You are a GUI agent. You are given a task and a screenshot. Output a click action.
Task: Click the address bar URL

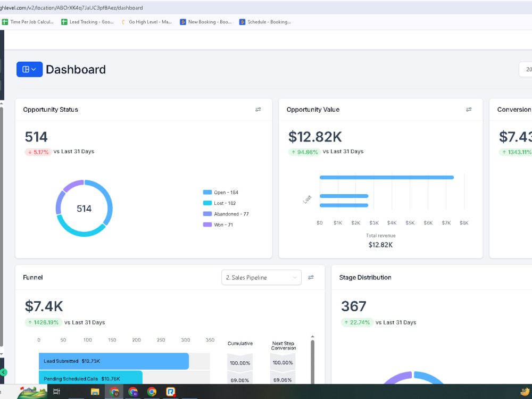71,7
